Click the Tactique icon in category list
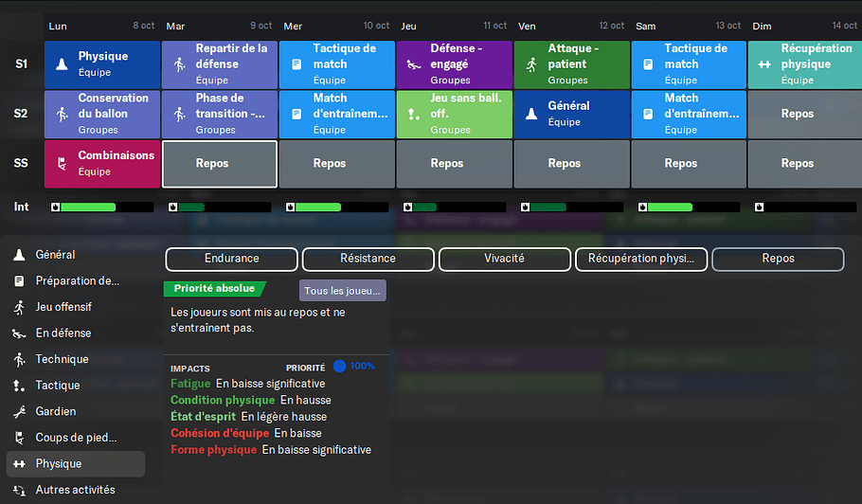This screenshot has height=504, width=862. point(19,386)
